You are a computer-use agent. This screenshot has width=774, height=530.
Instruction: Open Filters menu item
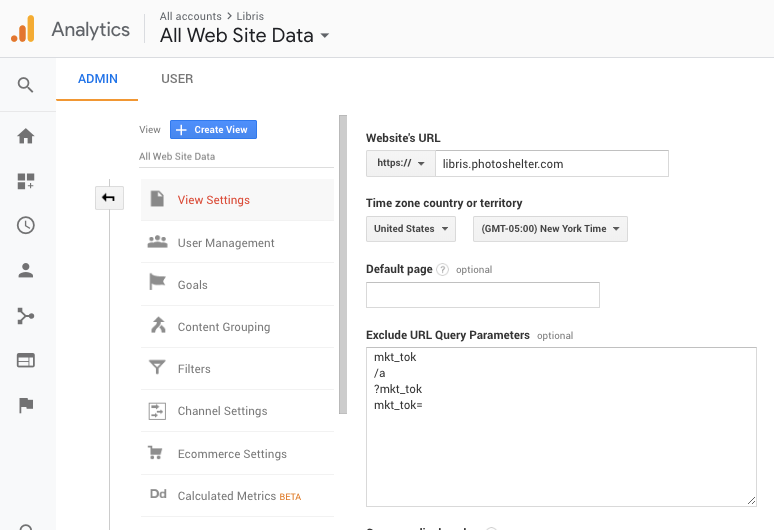tap(237, 369)
